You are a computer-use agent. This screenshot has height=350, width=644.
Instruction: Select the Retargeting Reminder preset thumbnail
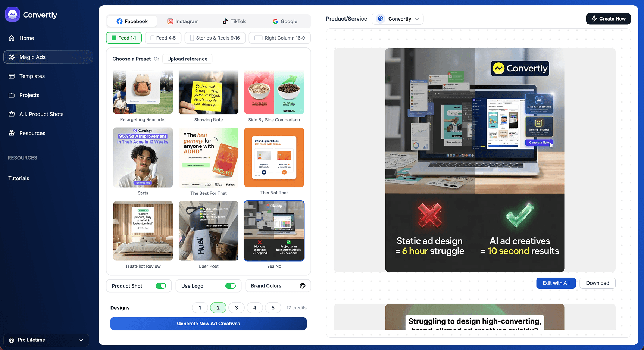(x=143, y=92)
